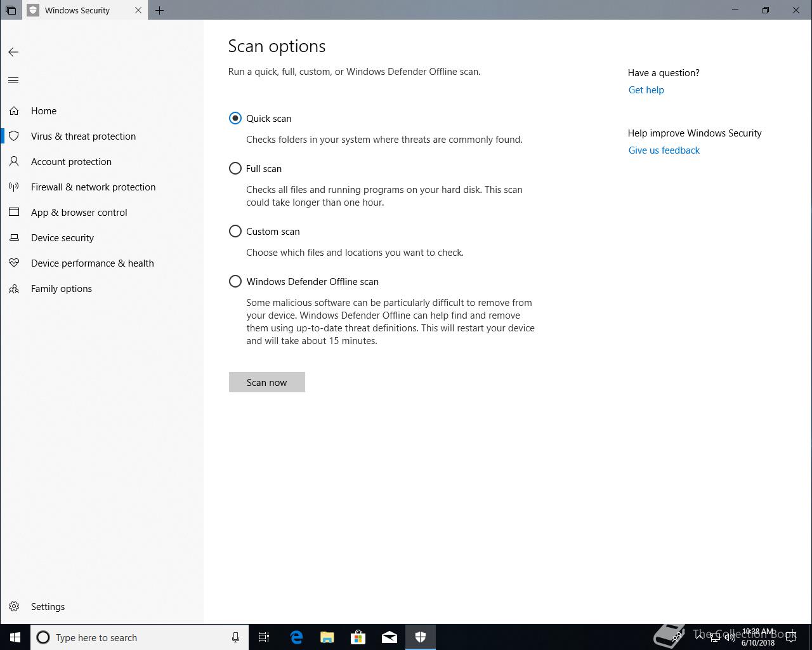Click the Scan now button
The image size is (812, 650).
point(267,382)
